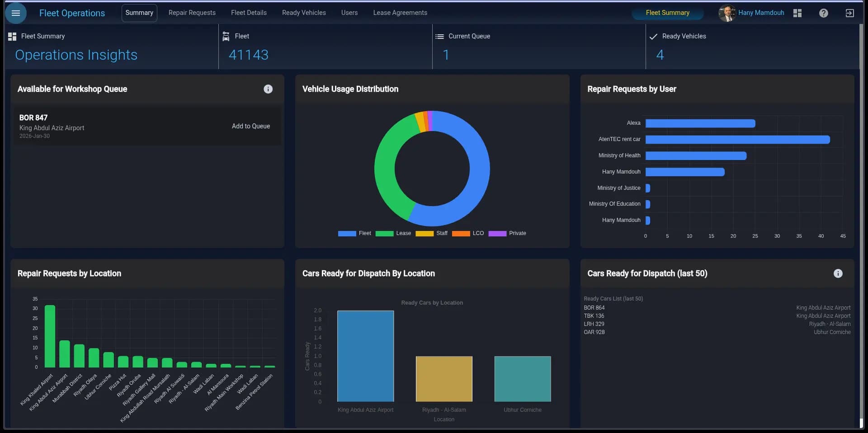This screenshot has width=868, height=433.
Task: Click the Fleet Summary dashboard icon
Action: (12, 36)
